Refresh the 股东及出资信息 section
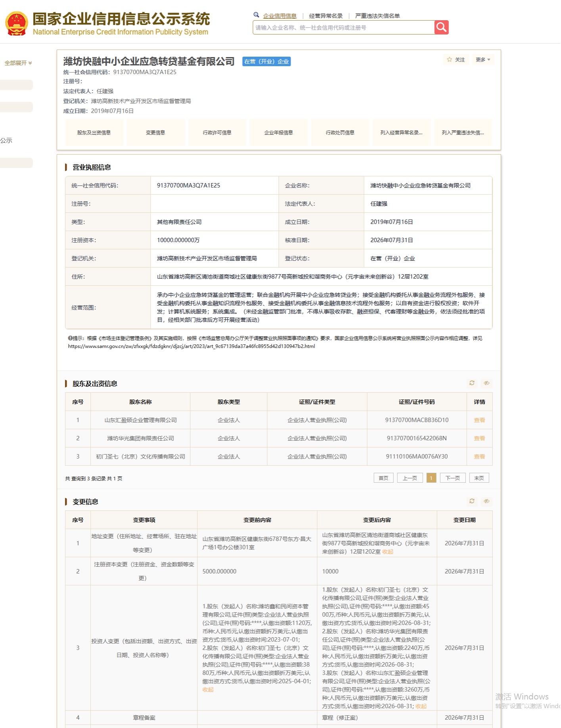Viewport: 561px width, 728px height. pos(472,383)
